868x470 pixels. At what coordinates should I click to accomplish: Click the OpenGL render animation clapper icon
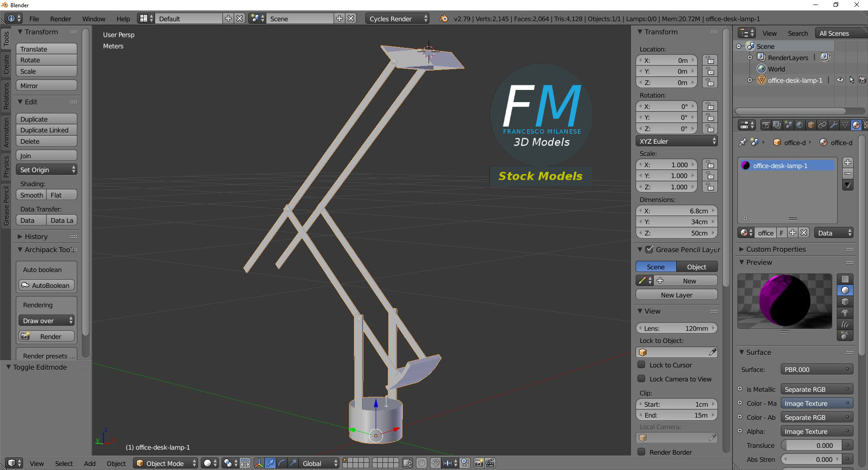pos(490,463)
